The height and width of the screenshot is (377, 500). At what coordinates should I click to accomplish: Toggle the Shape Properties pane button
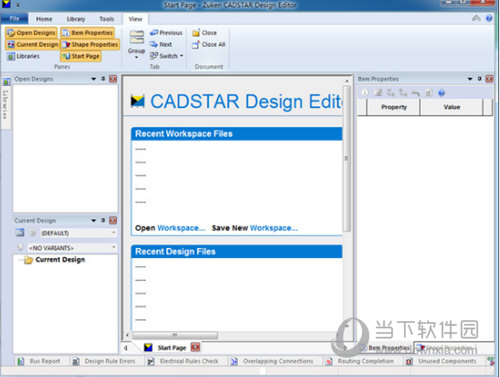90,44
